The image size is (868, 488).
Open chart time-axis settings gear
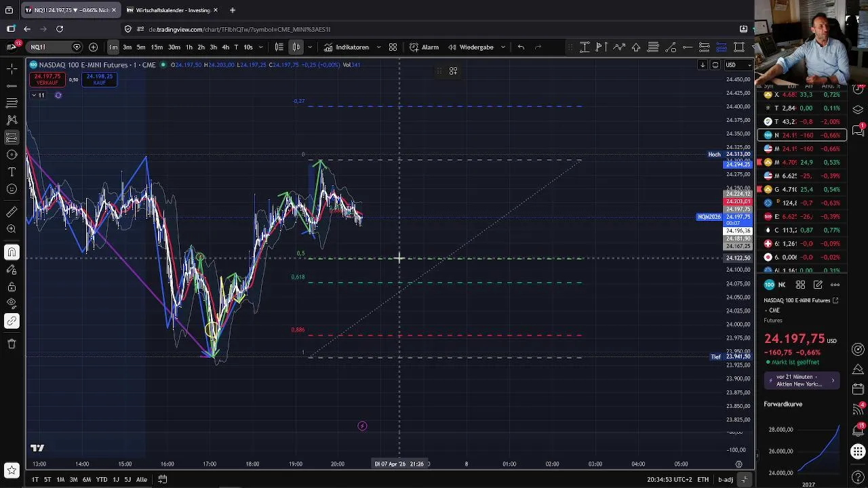click(x=738, y=464)
